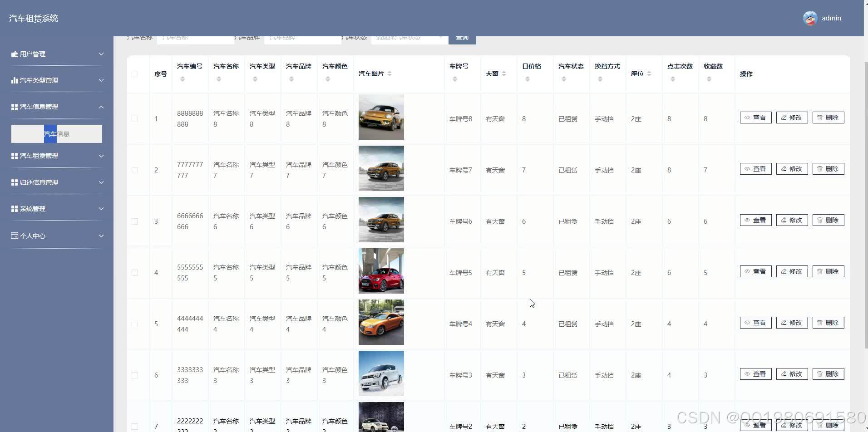Screen dimensions: 868x432
Task: Open 系统管理 menu label
Action: coord(33,209)
